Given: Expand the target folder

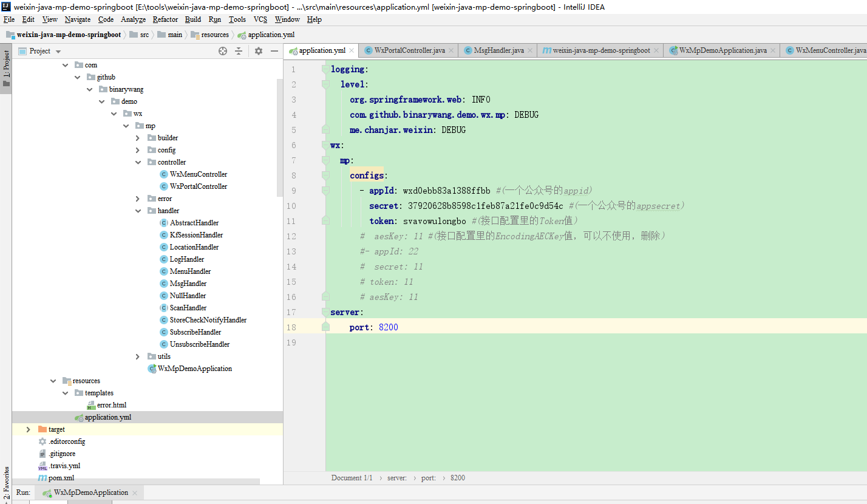Looking at the screenshot, I should point(29,429).
